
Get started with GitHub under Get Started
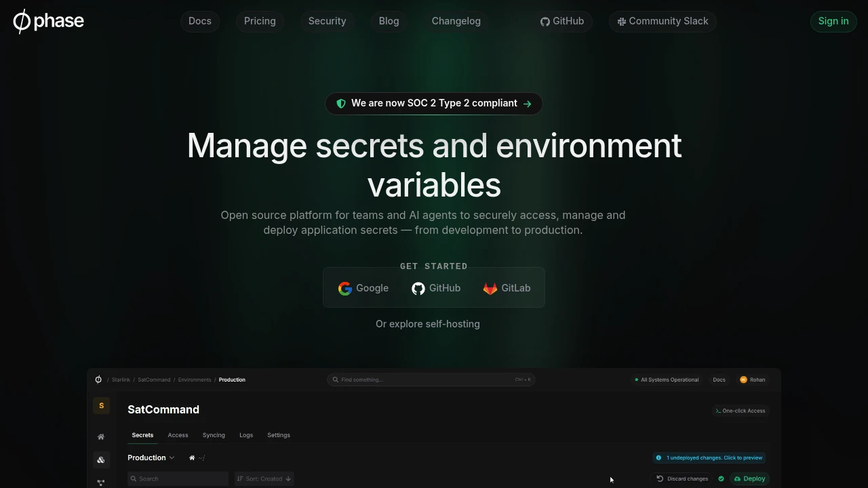pyautogui.click(x=436, y=288)
